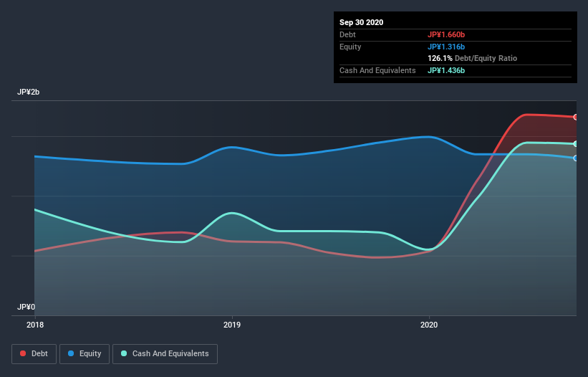Click the JP¥1.436b cash value
Image resolution: width=588 pixels, height=377 pixels.
click(446, 70)
